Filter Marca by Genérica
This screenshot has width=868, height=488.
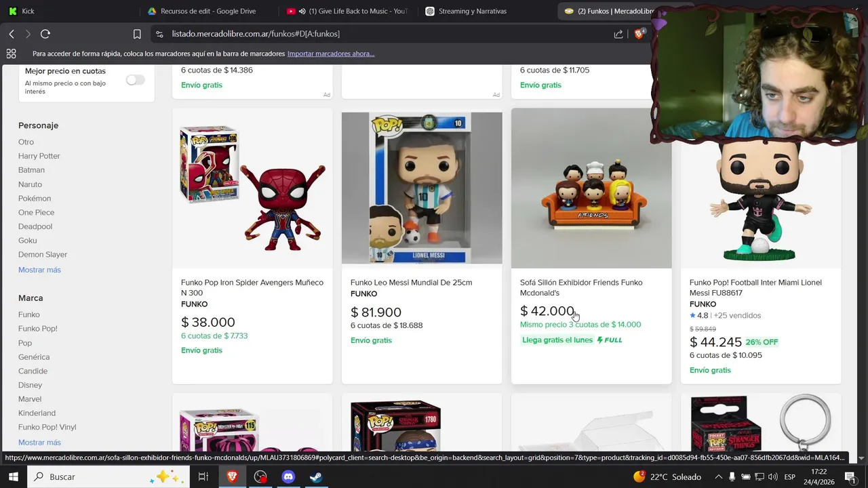coord(34,357)
